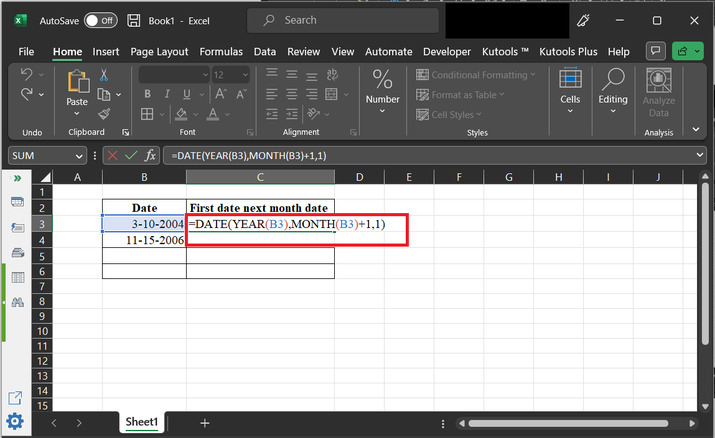Click cell B4 containing 11-15-2006
Screen dimensions: 715x438
pos(144,241)
